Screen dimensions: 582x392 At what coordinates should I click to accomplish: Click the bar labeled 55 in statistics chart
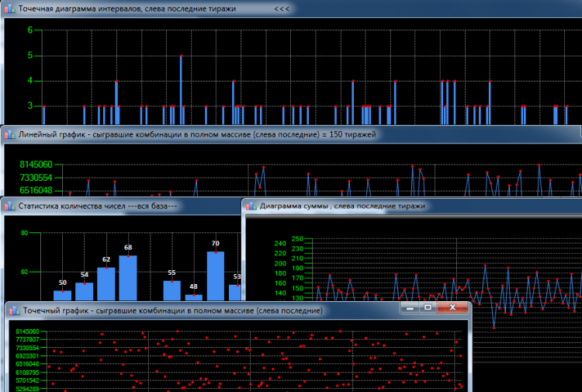click(x=171, y=290)
